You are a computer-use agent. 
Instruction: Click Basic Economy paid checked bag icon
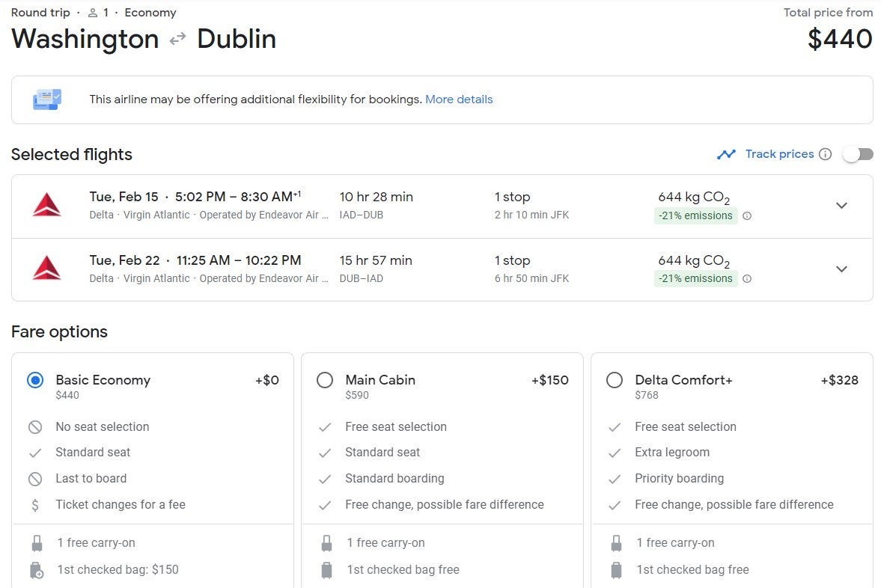click(37, 570)
